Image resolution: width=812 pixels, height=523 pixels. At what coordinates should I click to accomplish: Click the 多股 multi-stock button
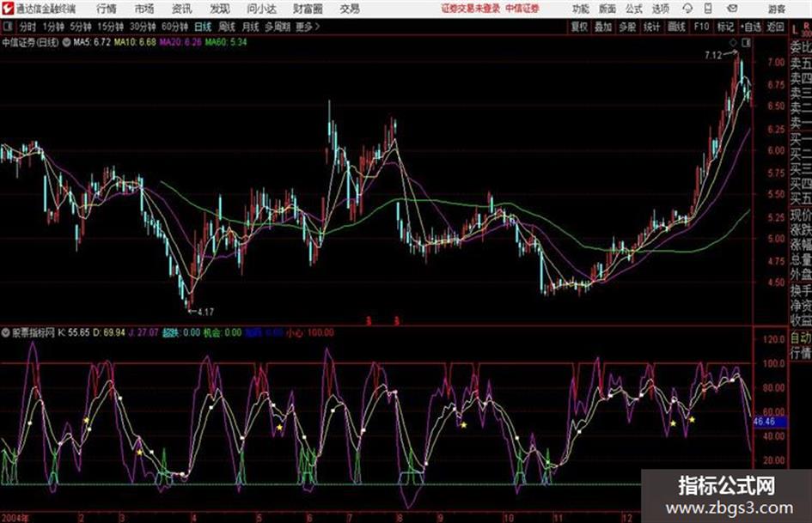tap(627, 27)
